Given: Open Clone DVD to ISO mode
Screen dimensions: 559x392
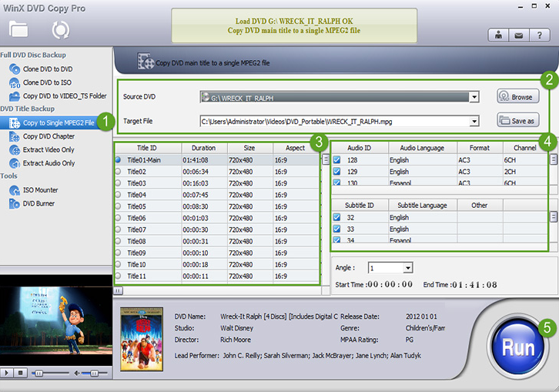Looking at the screenshot, I should pos(47,82).
